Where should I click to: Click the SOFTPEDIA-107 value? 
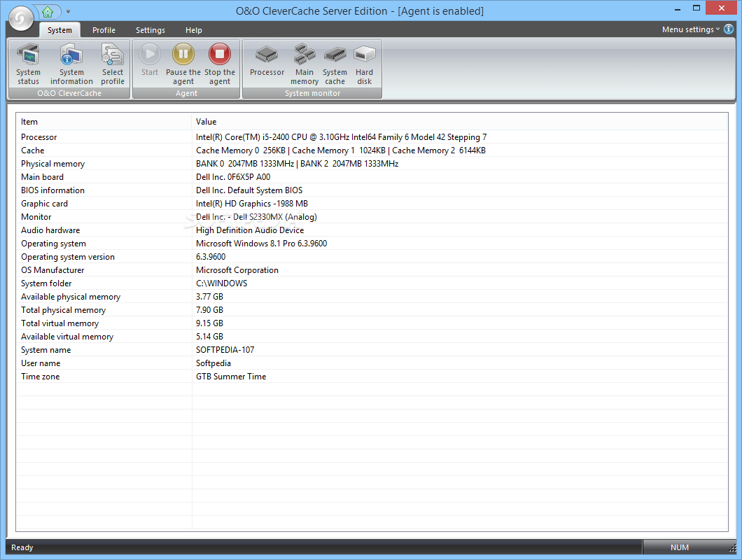[225, 349]
